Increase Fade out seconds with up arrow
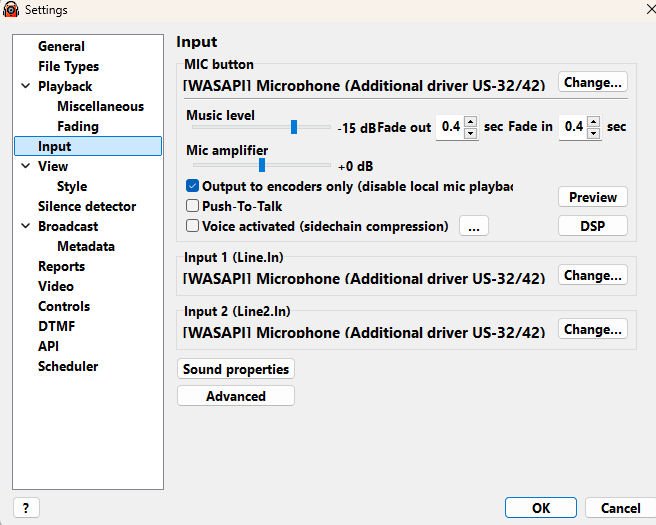Viewport: 656px width, 525px height. coord(471,122)
